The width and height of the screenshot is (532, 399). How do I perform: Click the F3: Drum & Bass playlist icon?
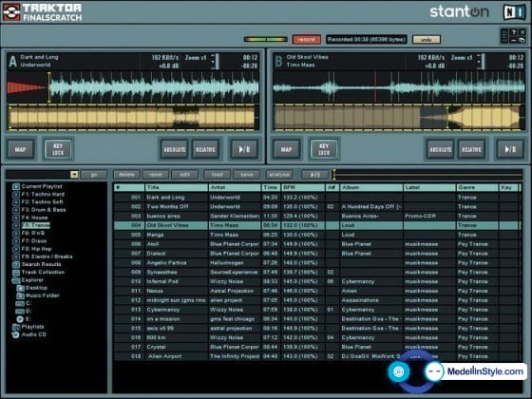(x=16, y=210)
